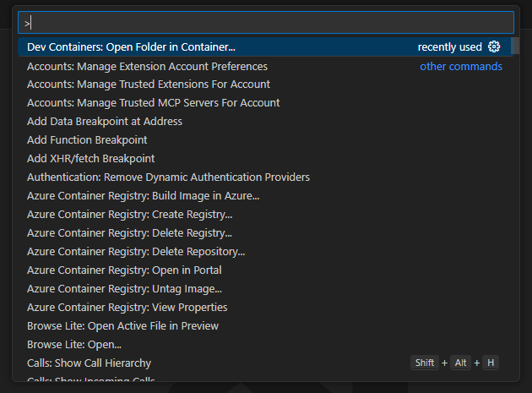Run Dev Containers: Open Folder in Container
The height and width of the screenshot is (393, 532).
click(264, 46)
